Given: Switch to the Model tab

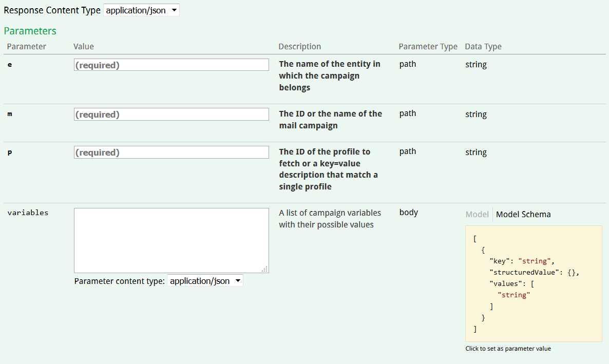Looking at the screenshot, I should [477, 214].
